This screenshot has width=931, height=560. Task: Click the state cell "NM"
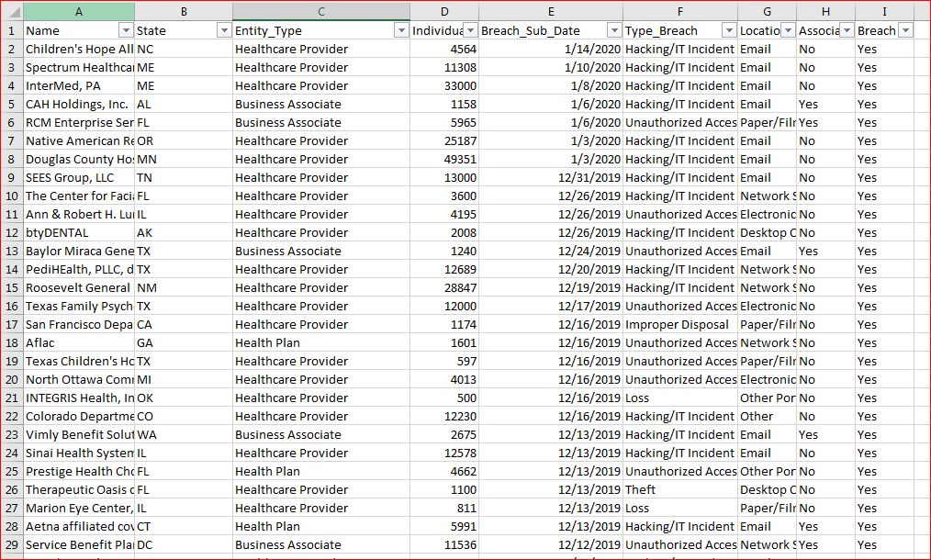click(184, 287)
